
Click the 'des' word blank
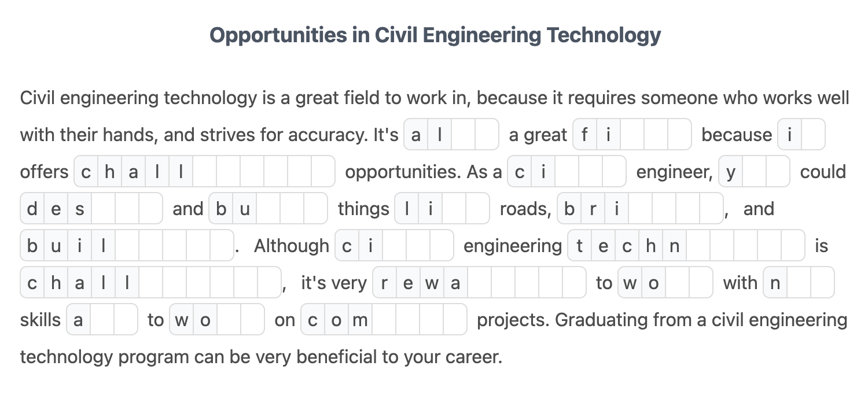coord(91,209)
